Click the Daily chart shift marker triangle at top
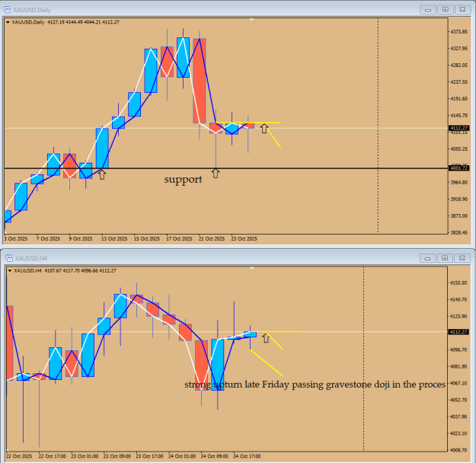Screen dimensions: 476x463 251,20
